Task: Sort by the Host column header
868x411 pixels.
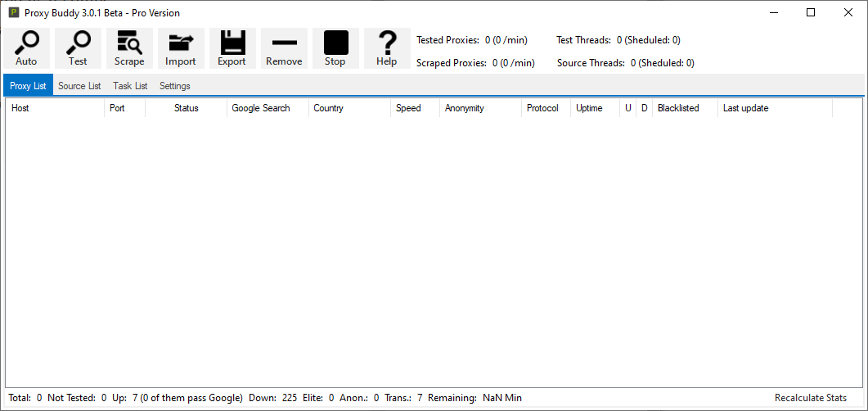Action: tap(55, 108)
